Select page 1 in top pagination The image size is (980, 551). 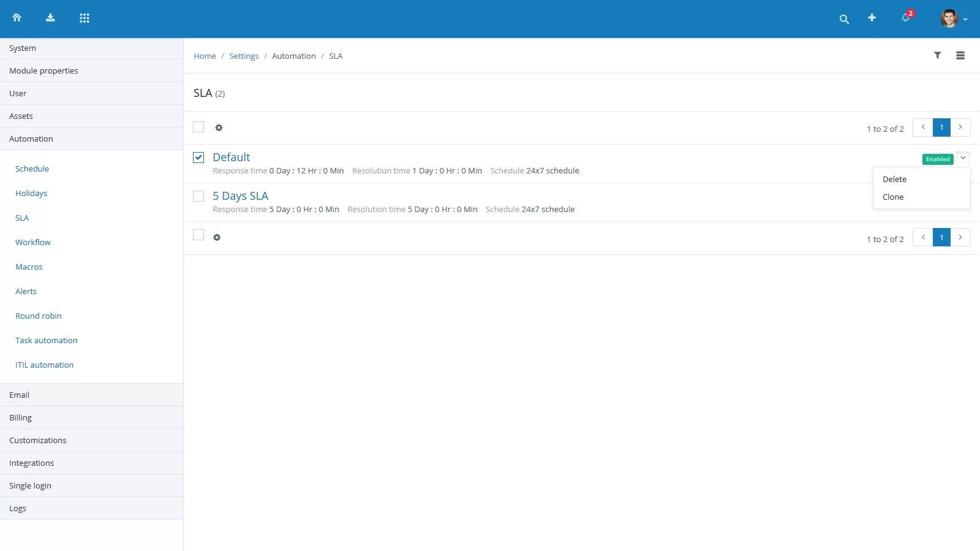click(941, 127)
